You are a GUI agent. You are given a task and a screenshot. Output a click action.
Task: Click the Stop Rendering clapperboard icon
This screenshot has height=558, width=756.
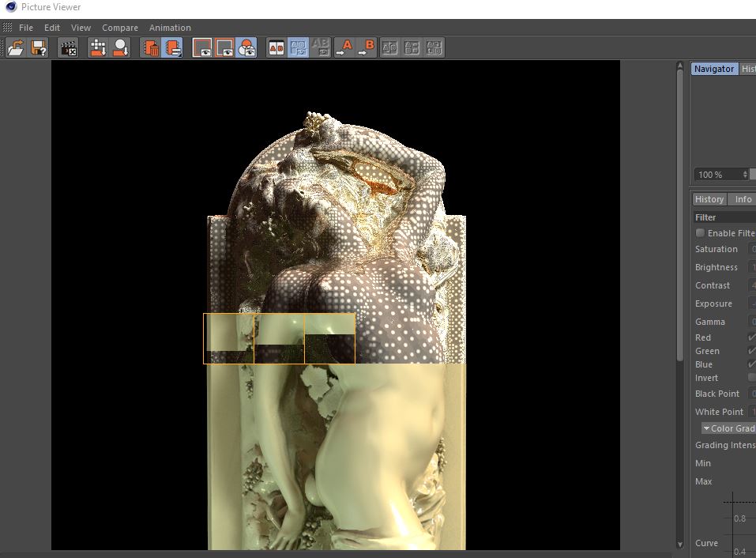(68, 47)
